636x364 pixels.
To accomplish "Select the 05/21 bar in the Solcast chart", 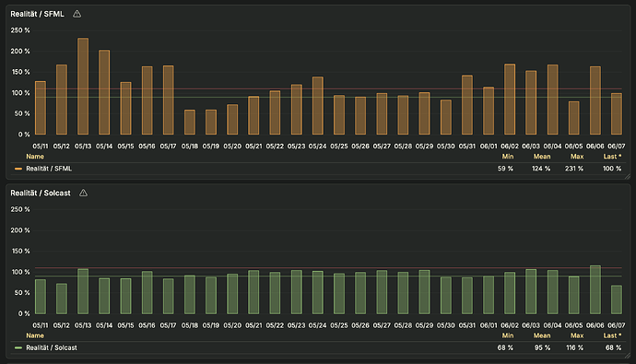I will 253,292.
